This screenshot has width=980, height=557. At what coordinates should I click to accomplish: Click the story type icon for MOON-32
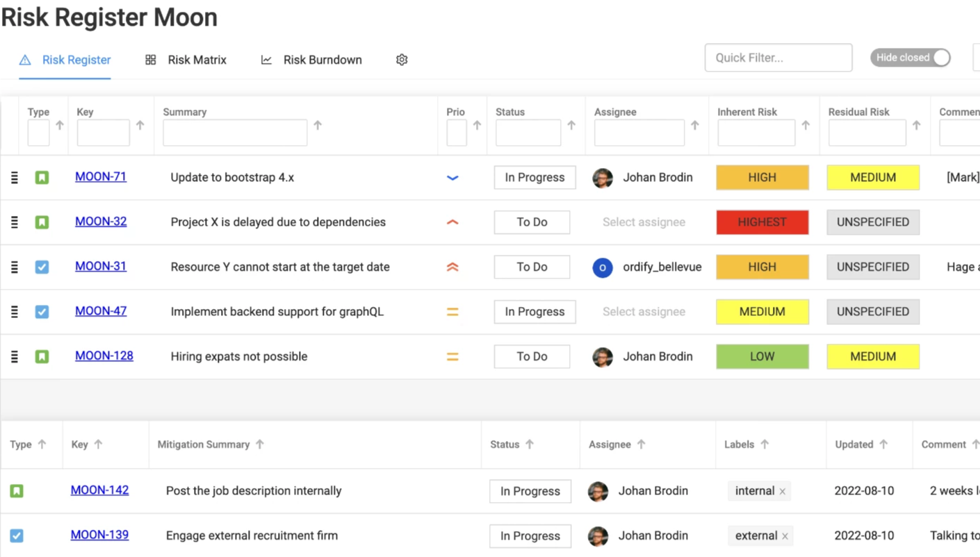tap(42, 222)
